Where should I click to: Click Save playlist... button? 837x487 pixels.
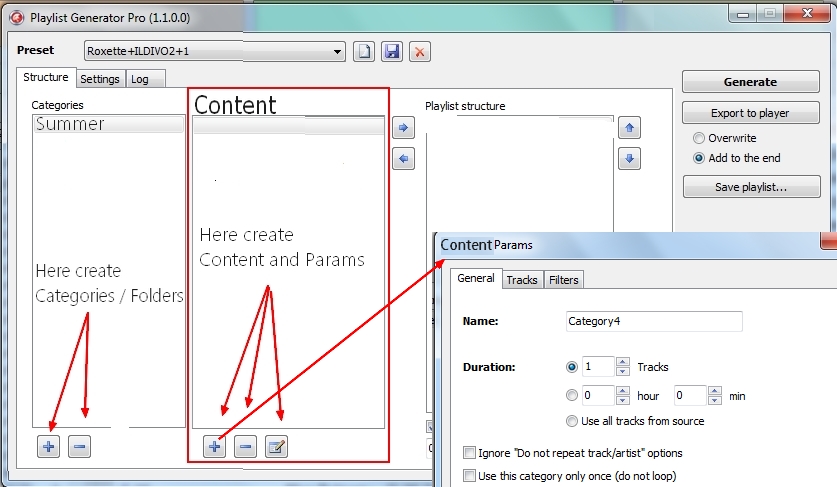click(752, 187)
